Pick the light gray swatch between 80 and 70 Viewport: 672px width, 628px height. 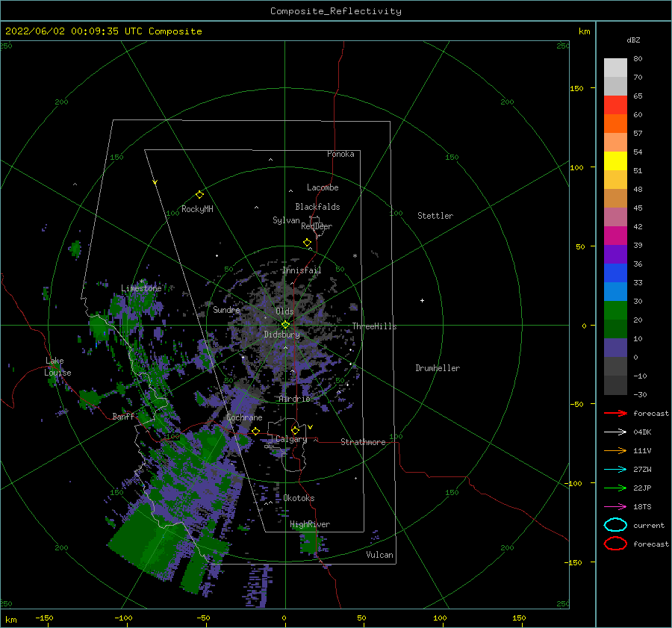pos(615,68)
